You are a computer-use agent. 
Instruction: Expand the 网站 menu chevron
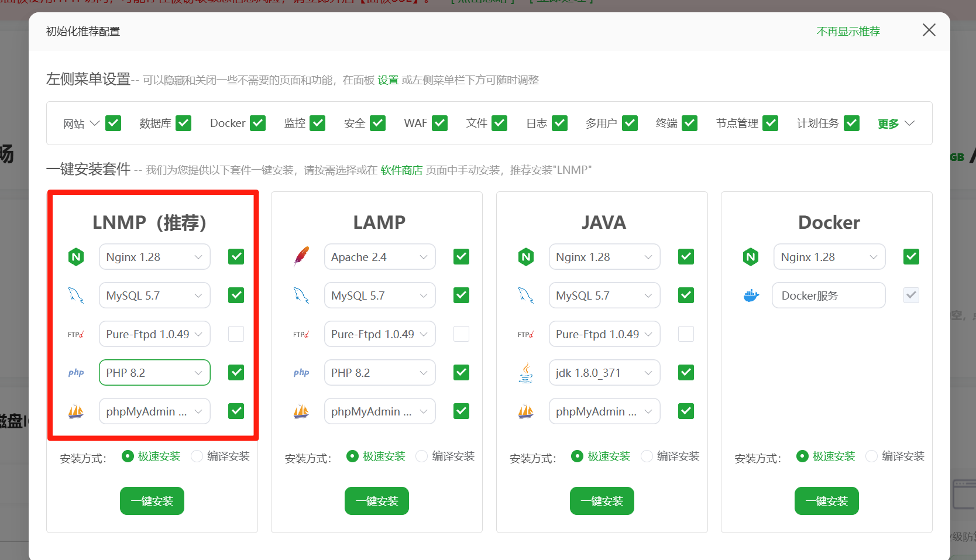pyautogui.click(x=95, y=123)
